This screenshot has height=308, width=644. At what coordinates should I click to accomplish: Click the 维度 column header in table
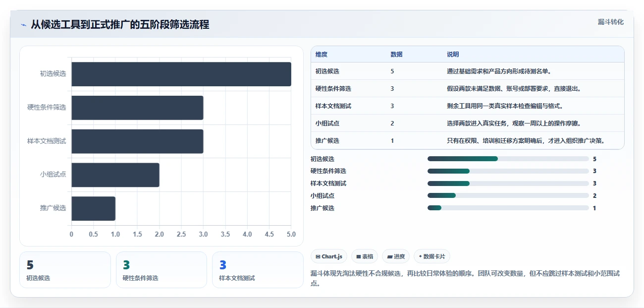click(322, 55)
